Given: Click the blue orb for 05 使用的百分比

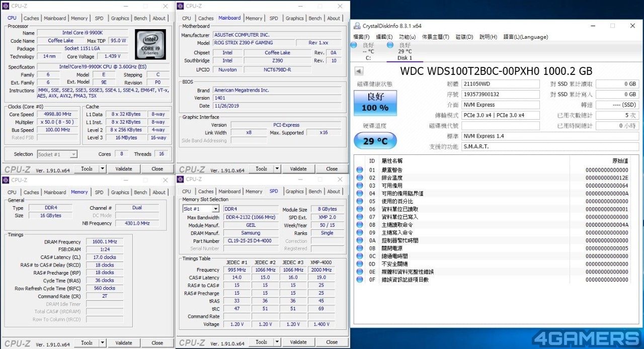Looking at the screenshot, I should click(360, 201).
